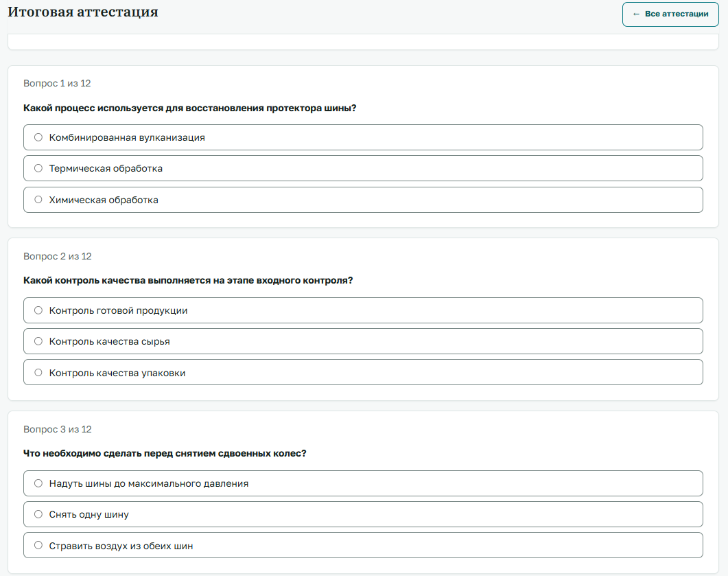Click the Вопрос 1 из 12 label
The width and height of the screenshot is (728, 576).
(57, 84)
